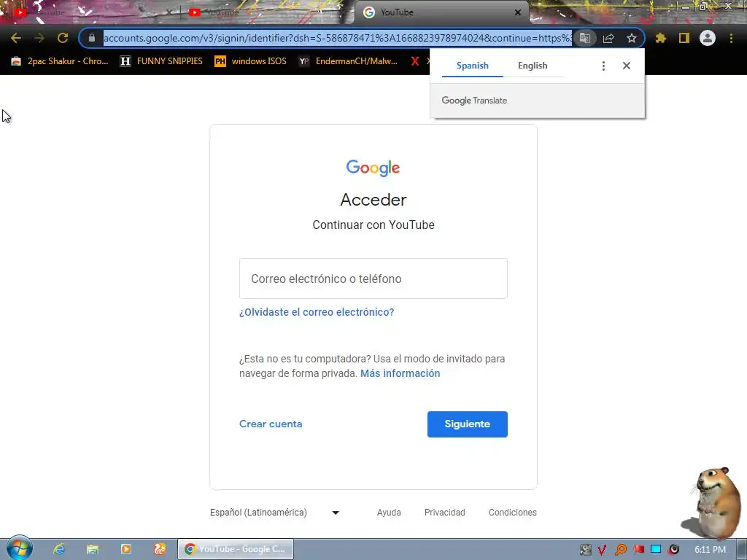Close the Google Translate popup
Viewport: 747px width, 560px height.
tap(627, 66)
